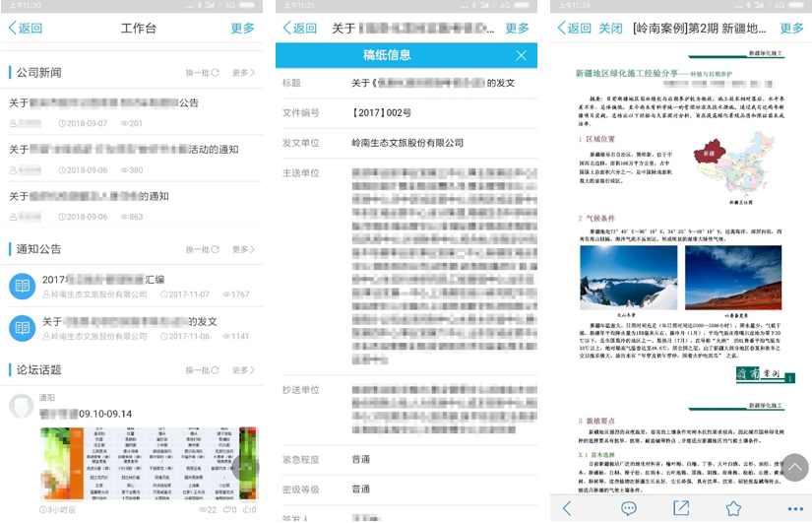Select heading 2 气候条件
The image size is (812, 523).
coord(596,219)
